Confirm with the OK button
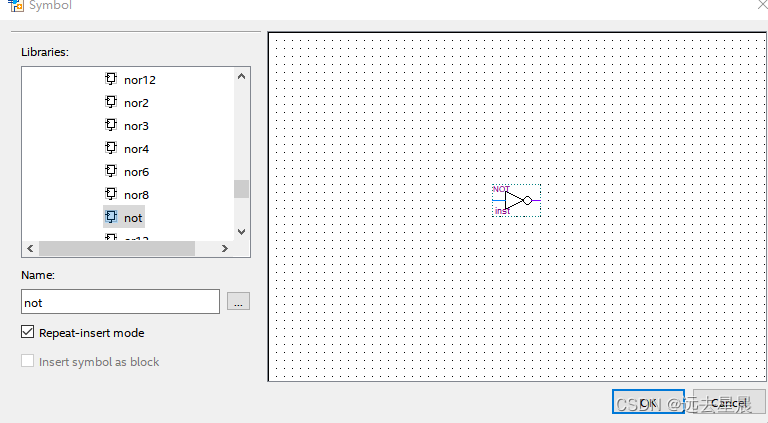This screenshot has height=423, width=768. coord(648,402)
